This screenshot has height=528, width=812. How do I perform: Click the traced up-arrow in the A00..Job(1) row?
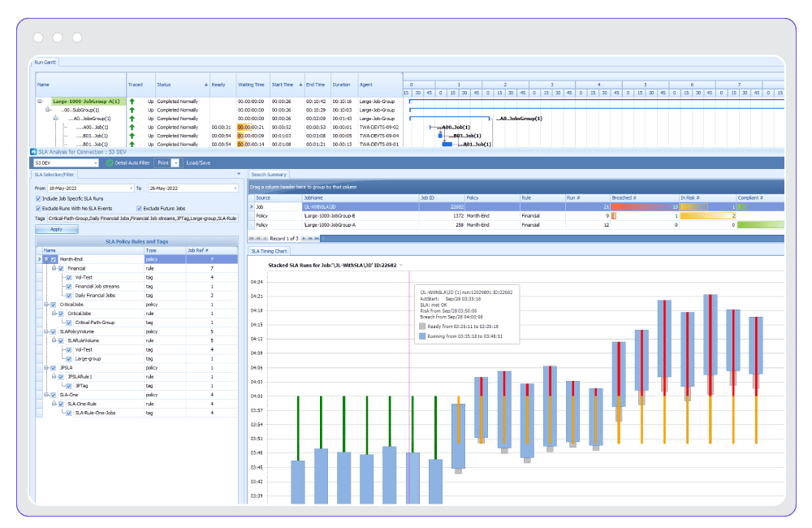tap(132, 127)
